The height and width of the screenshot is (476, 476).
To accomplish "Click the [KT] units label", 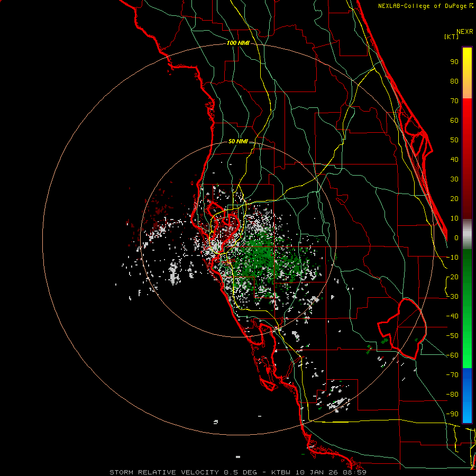I will coord(451,36).
